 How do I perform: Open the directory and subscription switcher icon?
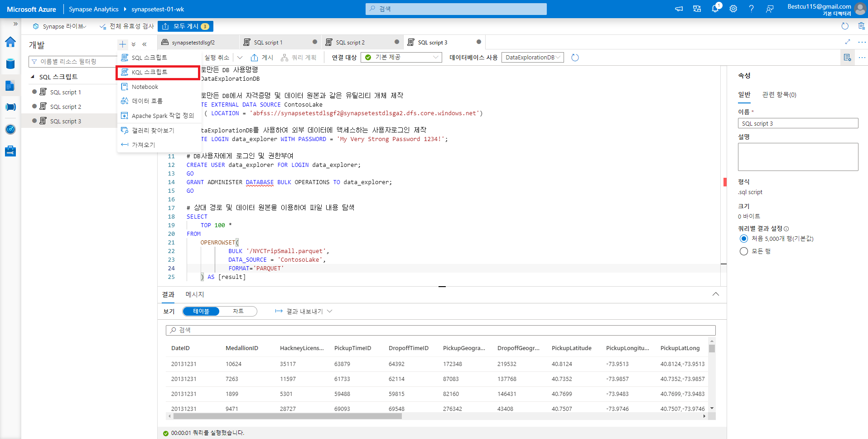tap(697, 9)
